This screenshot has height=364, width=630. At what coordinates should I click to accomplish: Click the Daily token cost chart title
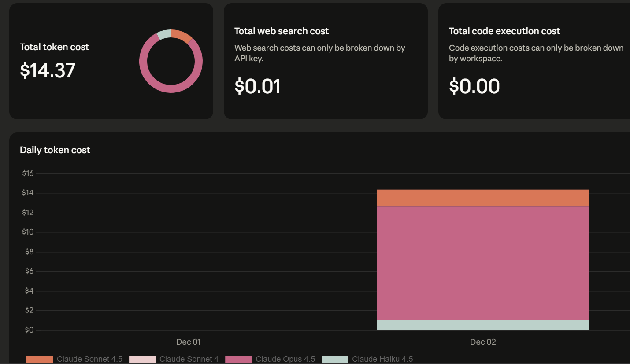pos(55,150)
